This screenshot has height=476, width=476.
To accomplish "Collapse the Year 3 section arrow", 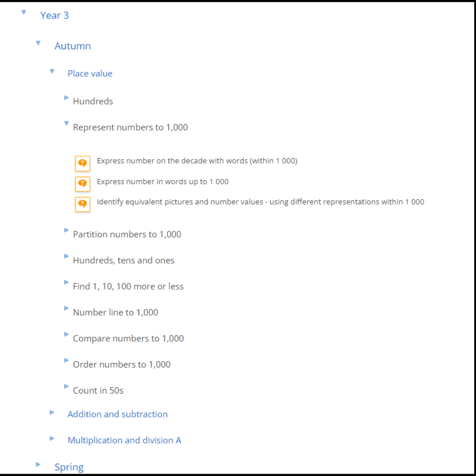I will click(x=24, y=13).
